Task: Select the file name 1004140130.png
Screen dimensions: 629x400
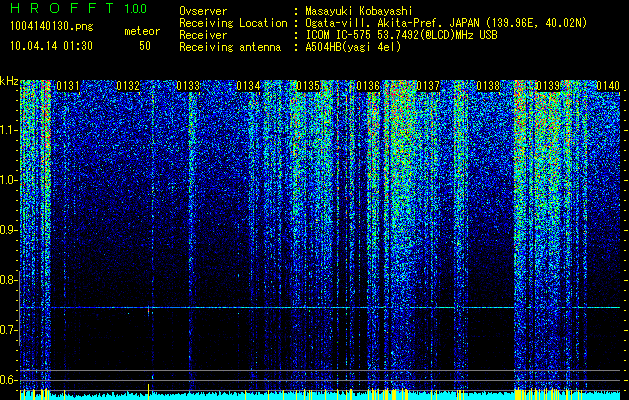Action: pos(52,27)
